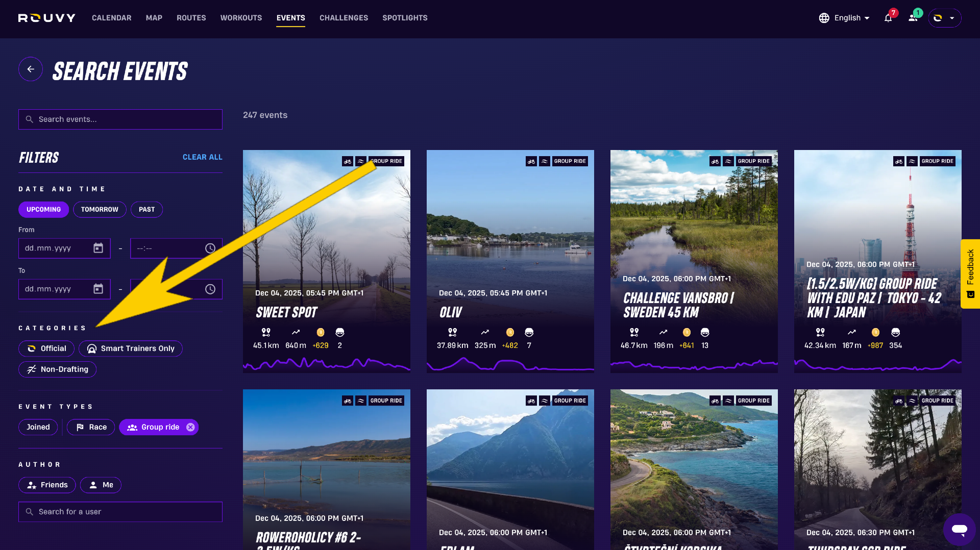Click the wave icon on Oliv card

545,161
